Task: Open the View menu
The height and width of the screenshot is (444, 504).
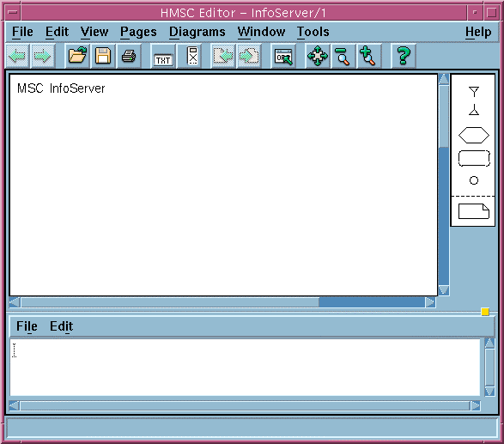Action: tap(94, 32)
